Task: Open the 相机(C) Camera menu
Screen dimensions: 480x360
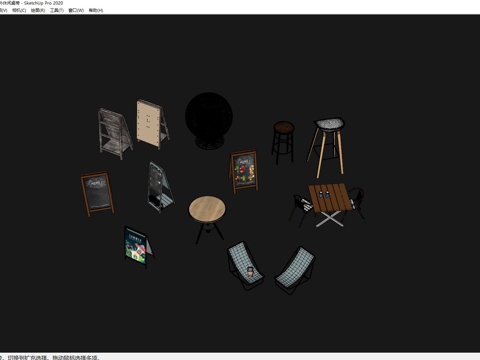Action: pos(19,10)
